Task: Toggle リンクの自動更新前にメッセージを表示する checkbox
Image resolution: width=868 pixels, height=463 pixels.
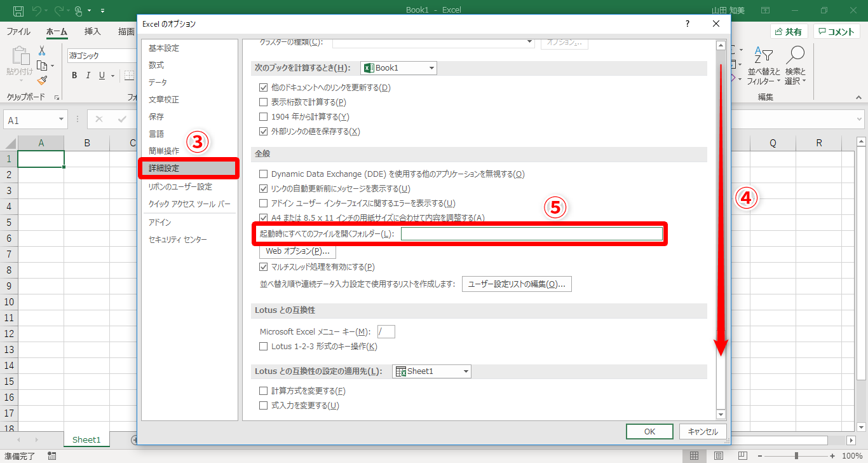Action: point(264,189)
